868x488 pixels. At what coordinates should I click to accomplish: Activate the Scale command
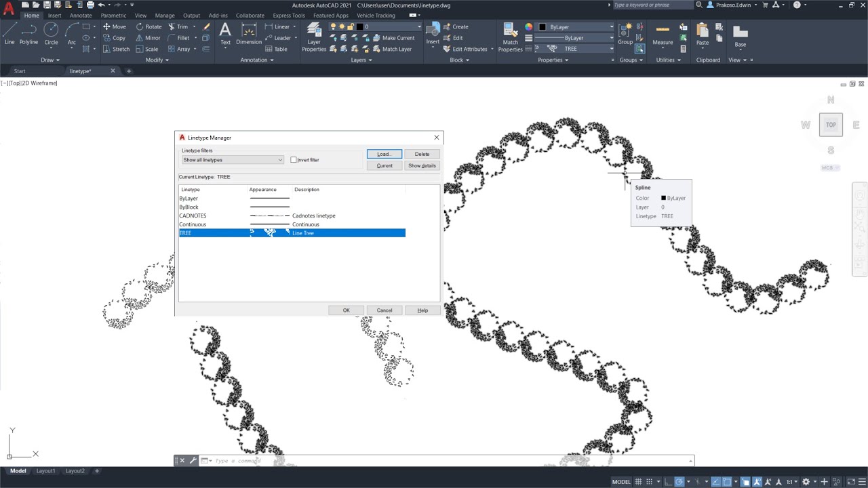tap(146, 49)
